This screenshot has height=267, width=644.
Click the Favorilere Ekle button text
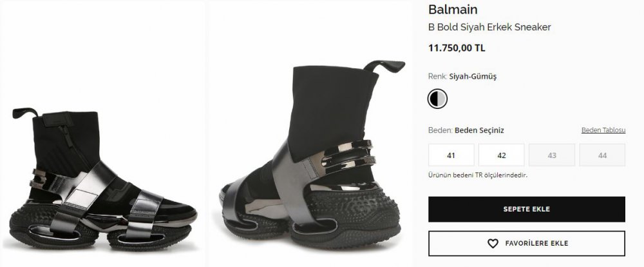pyautogui.click(x=537, y=244)
